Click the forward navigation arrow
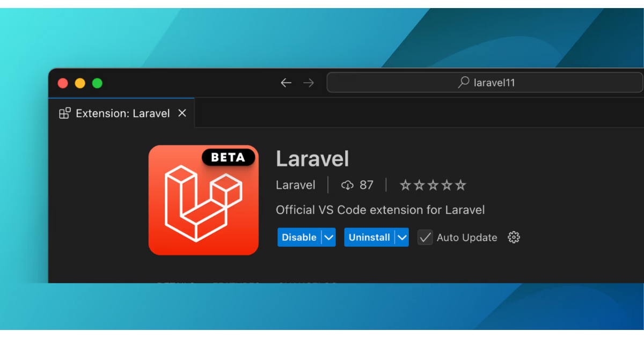 tap(309, 83)
